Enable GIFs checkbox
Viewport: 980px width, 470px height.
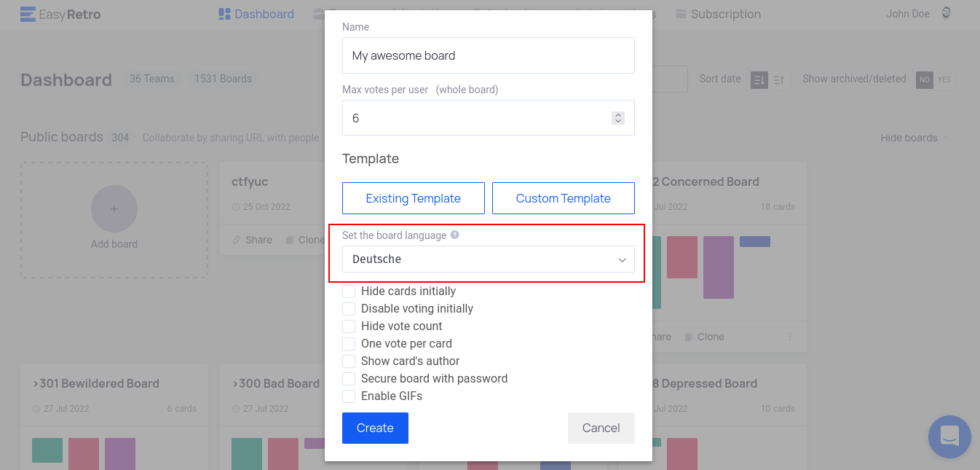[x=349, y=396]
